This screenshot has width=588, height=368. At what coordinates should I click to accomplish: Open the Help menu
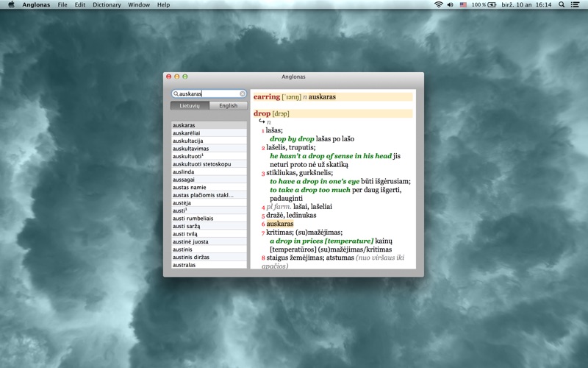pyautogui.click(x=163, y=4)
